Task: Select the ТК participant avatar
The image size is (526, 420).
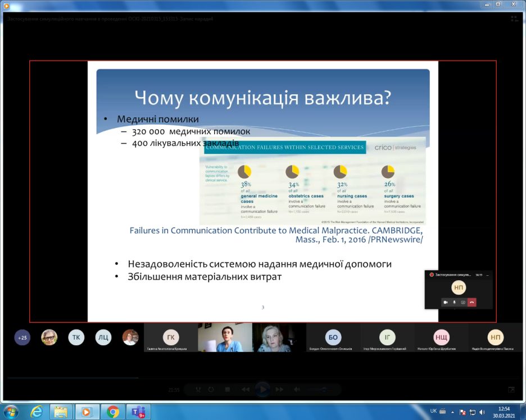Action: click(x=76, y=337)
